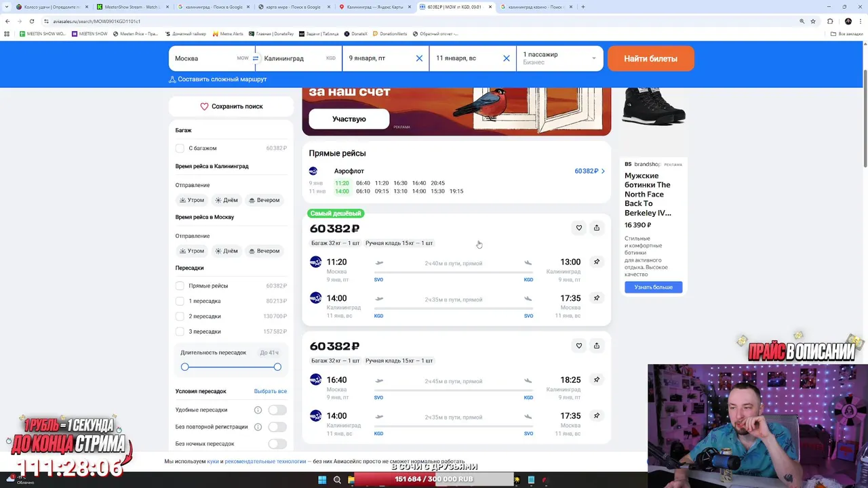The image size is (868, 488).
Task: Clear the 11 января return date
Action: [506, 58]
